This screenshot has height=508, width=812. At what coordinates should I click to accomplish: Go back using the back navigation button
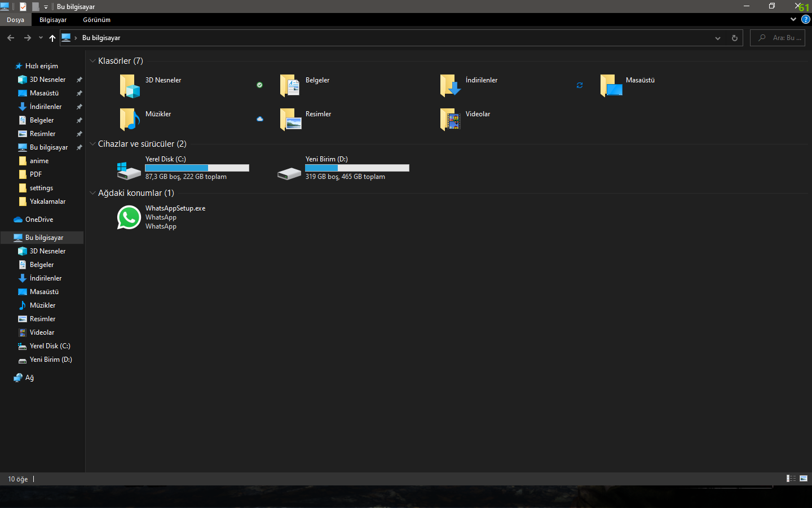tap(10, 38)
